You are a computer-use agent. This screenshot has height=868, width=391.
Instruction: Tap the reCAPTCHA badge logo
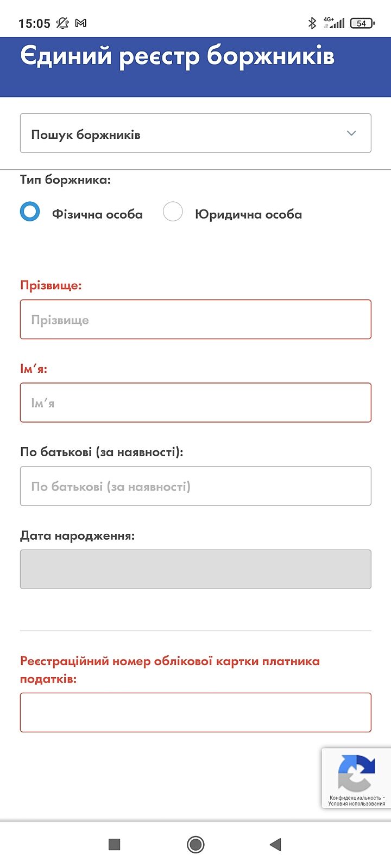tap(356, 773)
